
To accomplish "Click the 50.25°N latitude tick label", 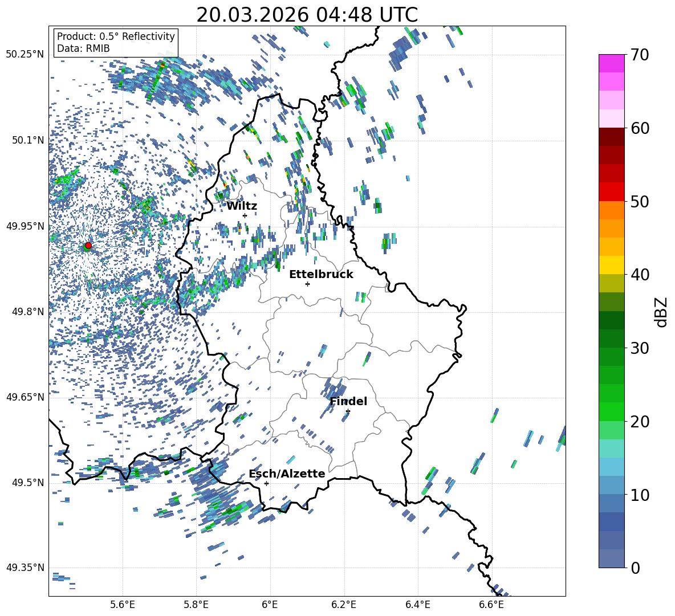I will (x=25, y=55).
